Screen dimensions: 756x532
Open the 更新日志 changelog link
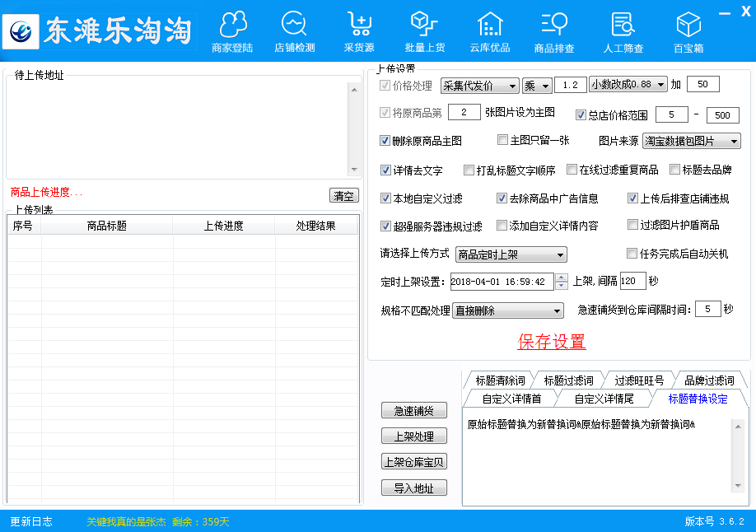point(31,521)
